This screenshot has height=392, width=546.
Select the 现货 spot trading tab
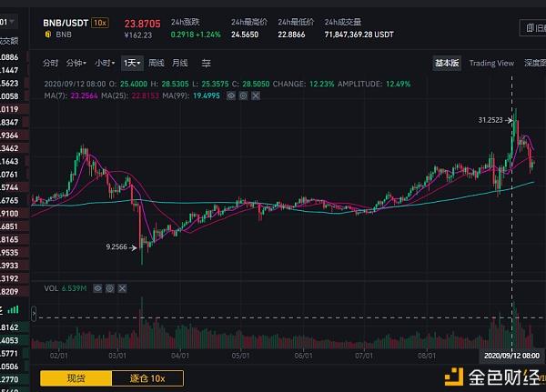76,378
